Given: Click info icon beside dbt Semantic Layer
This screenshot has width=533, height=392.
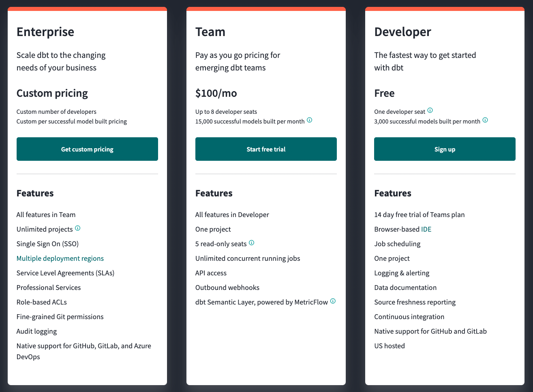Looking at the screenshot, I should (x=333, y=301).
